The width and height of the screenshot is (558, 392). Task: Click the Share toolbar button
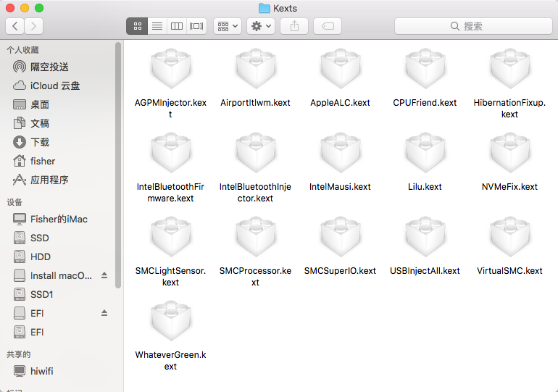click(294, 26)
